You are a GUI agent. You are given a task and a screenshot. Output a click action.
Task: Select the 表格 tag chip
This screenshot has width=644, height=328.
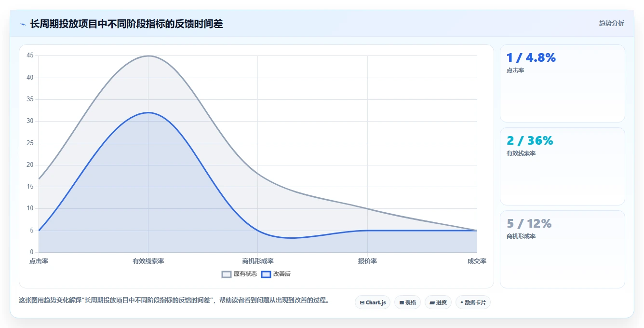point(407,302)
